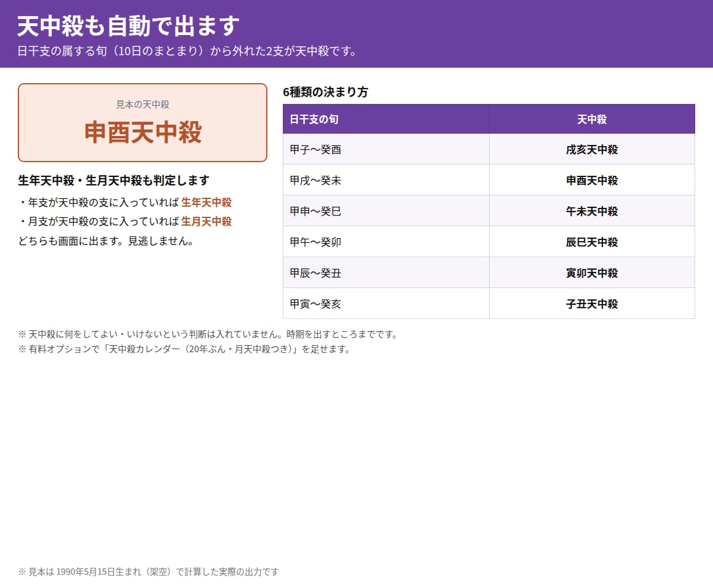
Task: Click the heading 天中殺も自動で出ます
Action: tap(128, 26)
